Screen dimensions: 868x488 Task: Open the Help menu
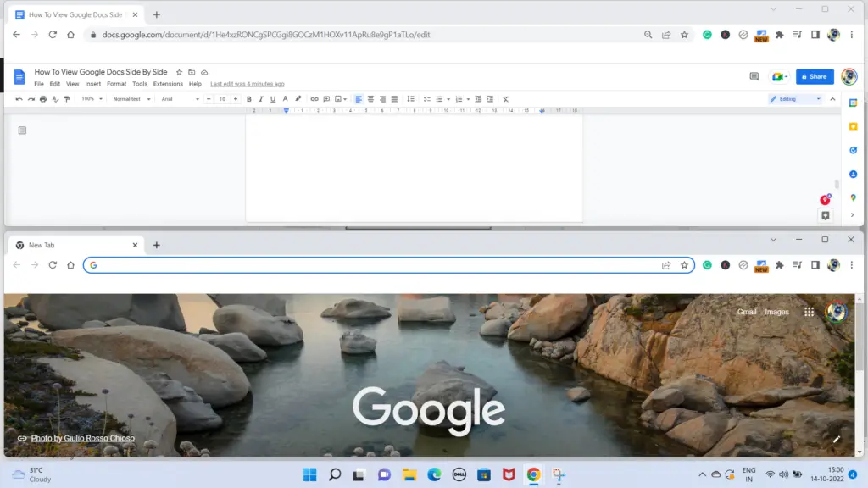pyautogui.click(x=195, y=84)
